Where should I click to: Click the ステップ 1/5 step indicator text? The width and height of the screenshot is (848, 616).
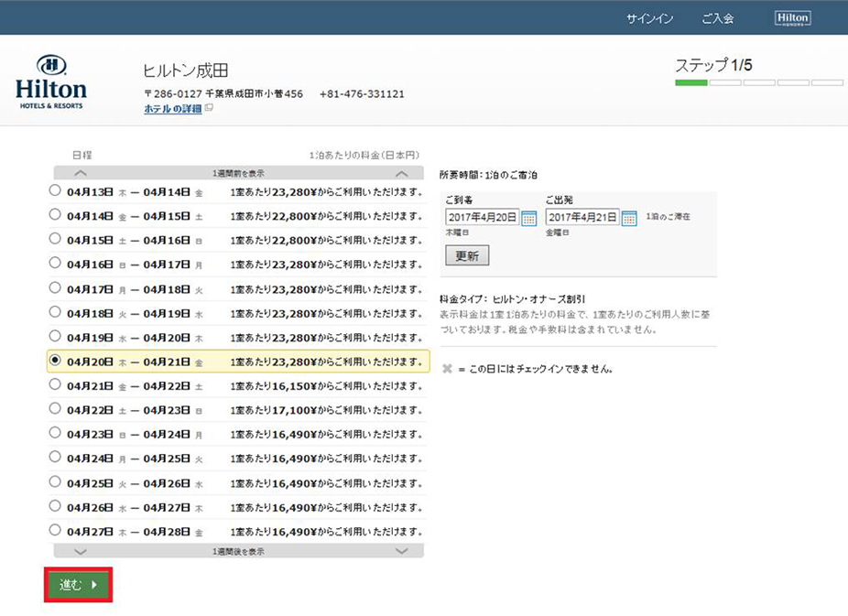[714, 65]
